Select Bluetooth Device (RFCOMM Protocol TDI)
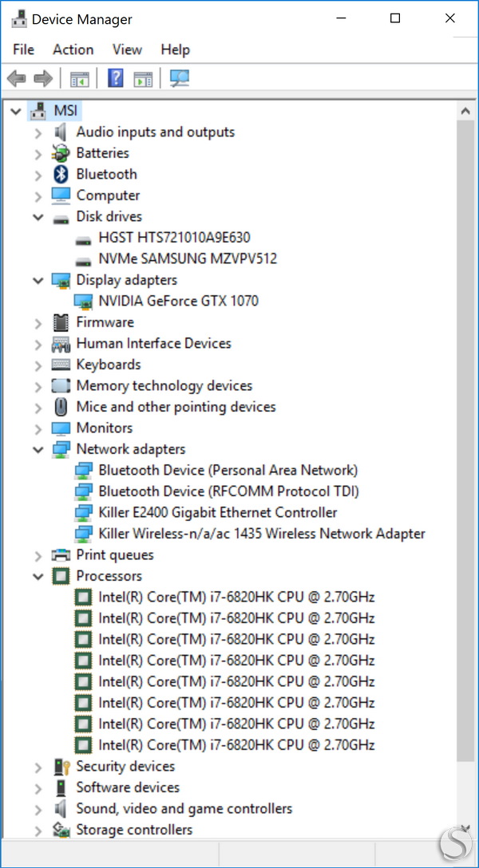 (x=228, y=492)
